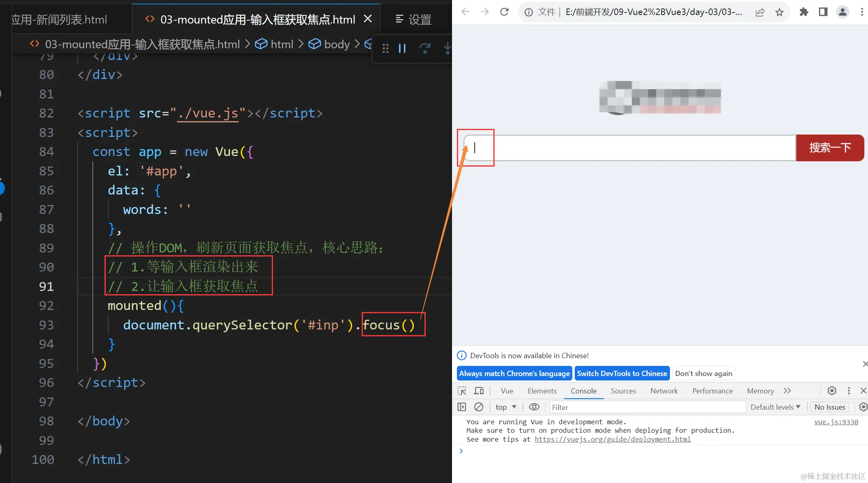Click the site info icon in address bar

pyautogui.click(x=529, y=13)
